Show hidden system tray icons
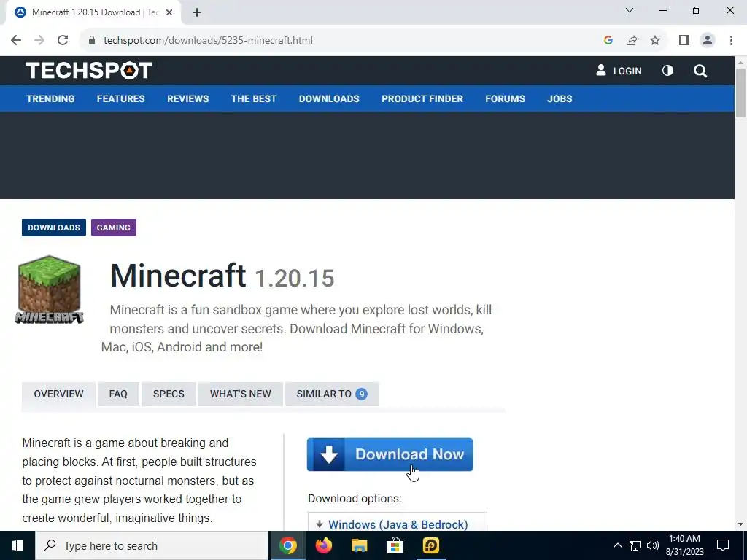747x560 pixels. pyautogui.click(x=617, y=545)
